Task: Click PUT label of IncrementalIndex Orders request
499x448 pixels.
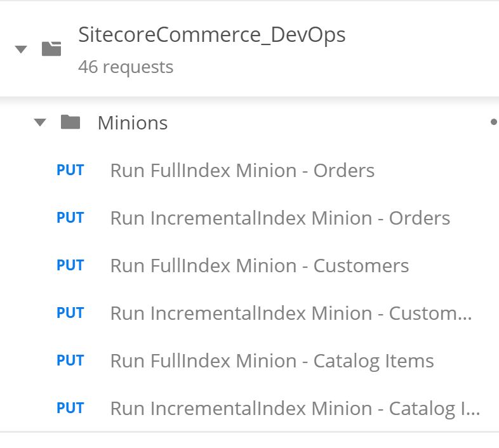Action: tap(70, 218)
